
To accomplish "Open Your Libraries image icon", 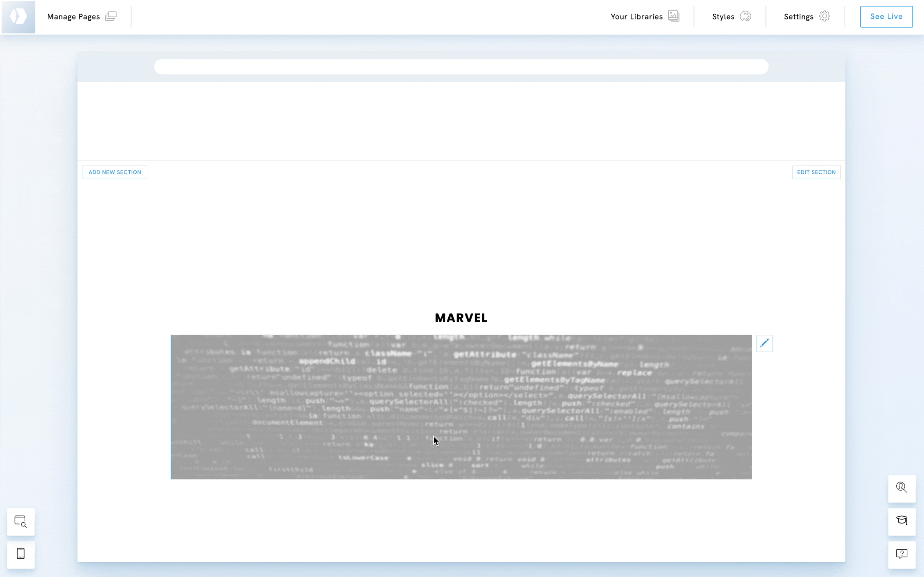I will pyautogui.click(x=674, y=16).
